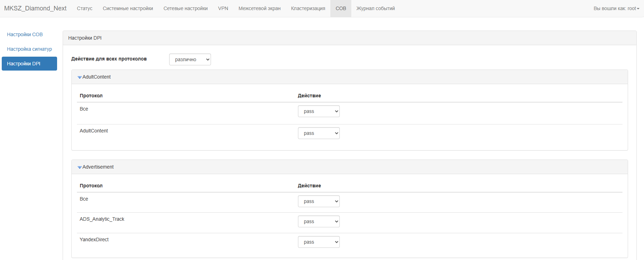Screen dimensions: 644x260
Task: Open the Кластеризация menu item
Action: pos(308,8)
